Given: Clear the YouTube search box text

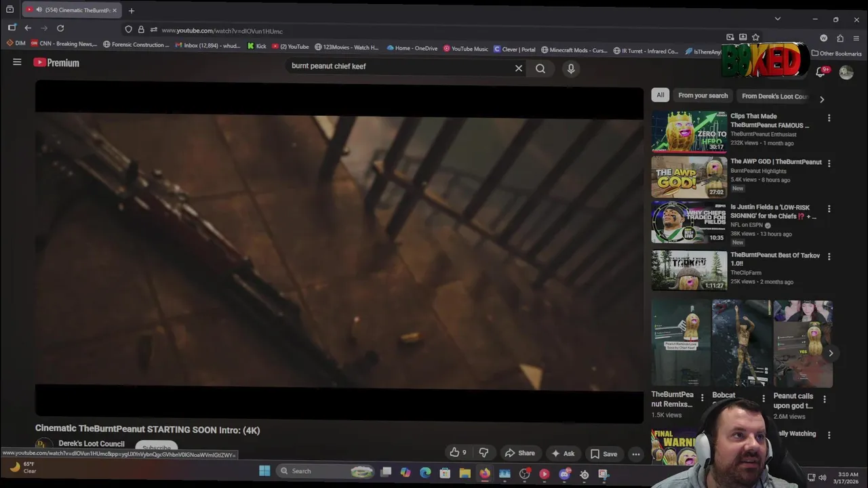Looking at the screenshot, I should (519, 68).
